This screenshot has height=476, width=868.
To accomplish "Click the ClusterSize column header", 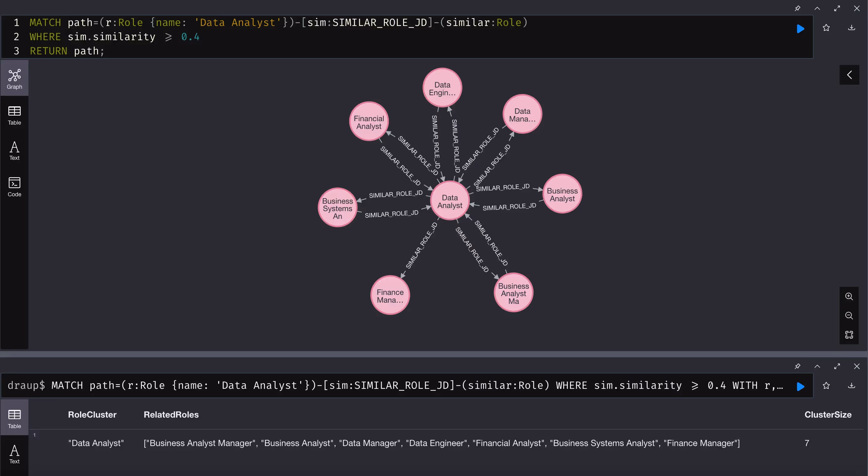I will (x=828, y=415).
